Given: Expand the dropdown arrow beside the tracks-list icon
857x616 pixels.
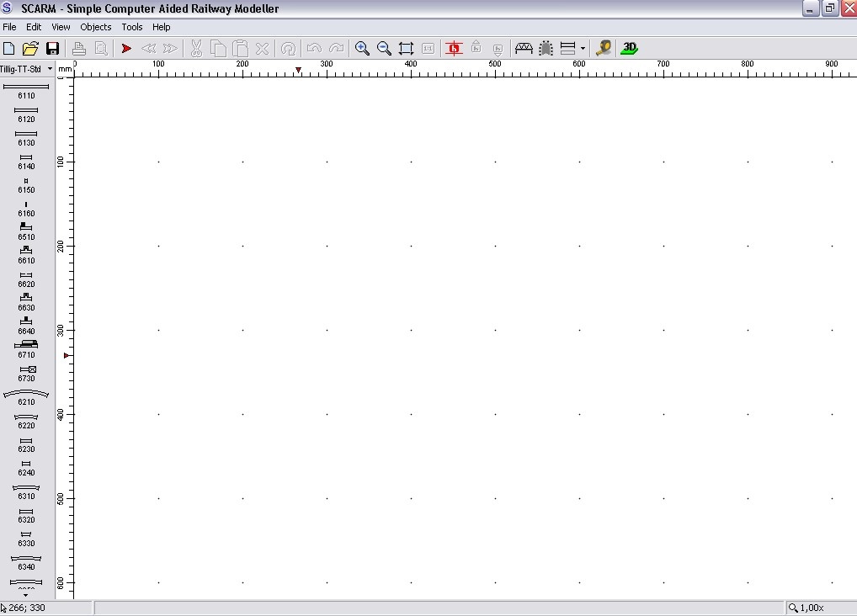Looking at the screenshot, I should [583, 49].
